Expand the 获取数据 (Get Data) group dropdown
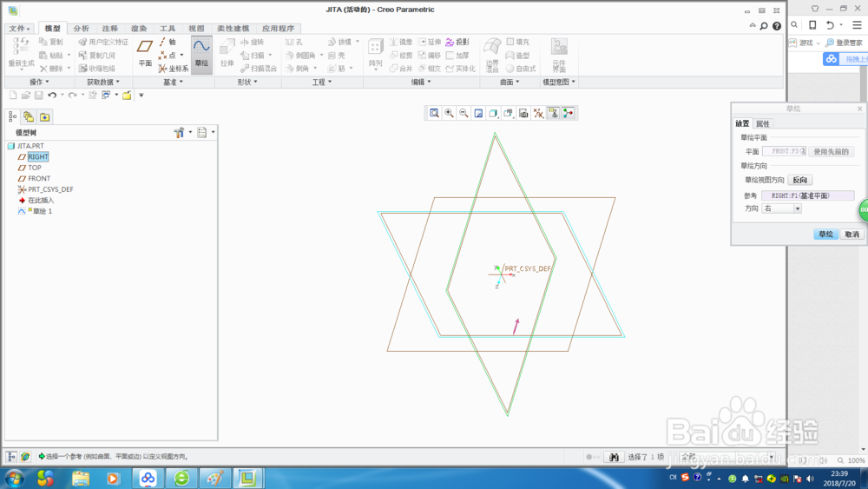 point(103,82)
